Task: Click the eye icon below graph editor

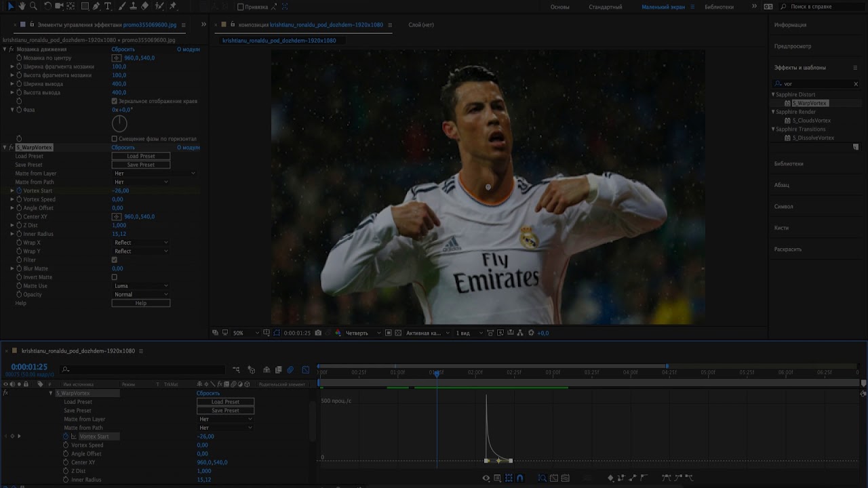Action: (x=486, y=478)
